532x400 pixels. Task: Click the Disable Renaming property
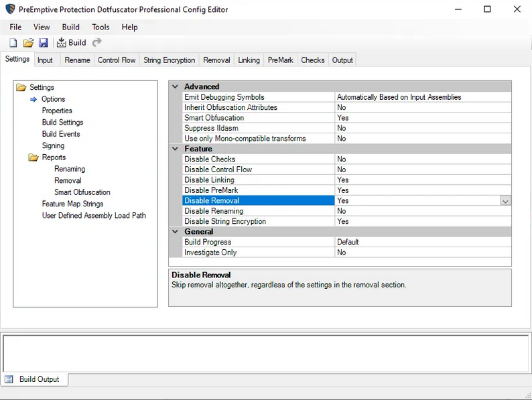[259, 210]
